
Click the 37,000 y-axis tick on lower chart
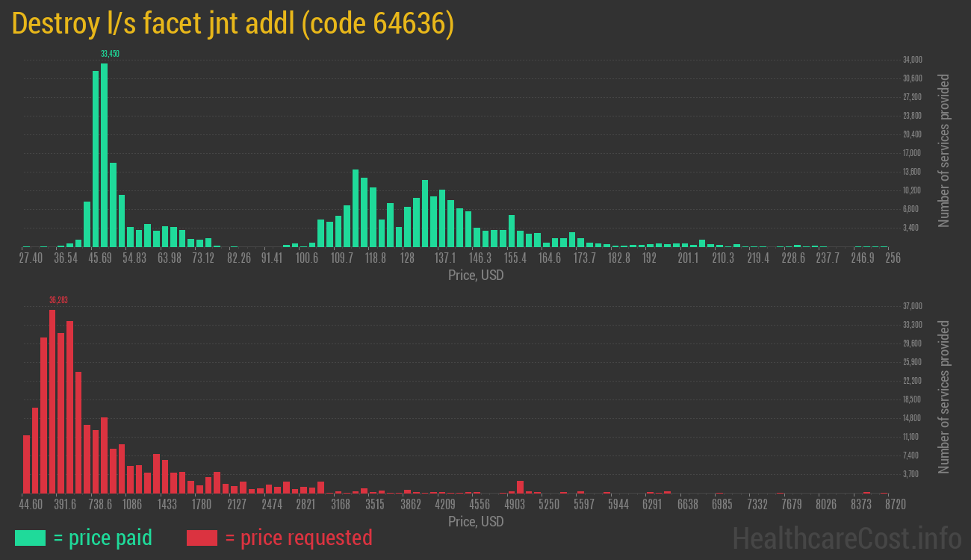click(x=912, y=306)
